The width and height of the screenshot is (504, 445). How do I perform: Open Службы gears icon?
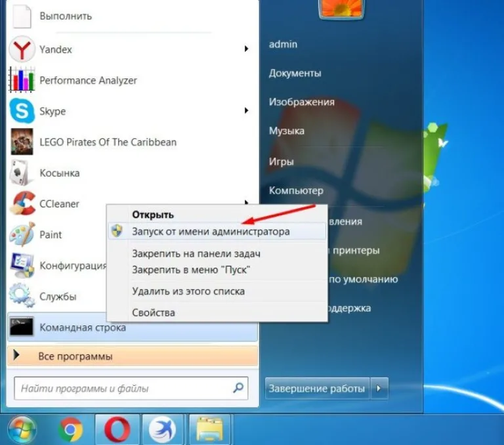22,295
